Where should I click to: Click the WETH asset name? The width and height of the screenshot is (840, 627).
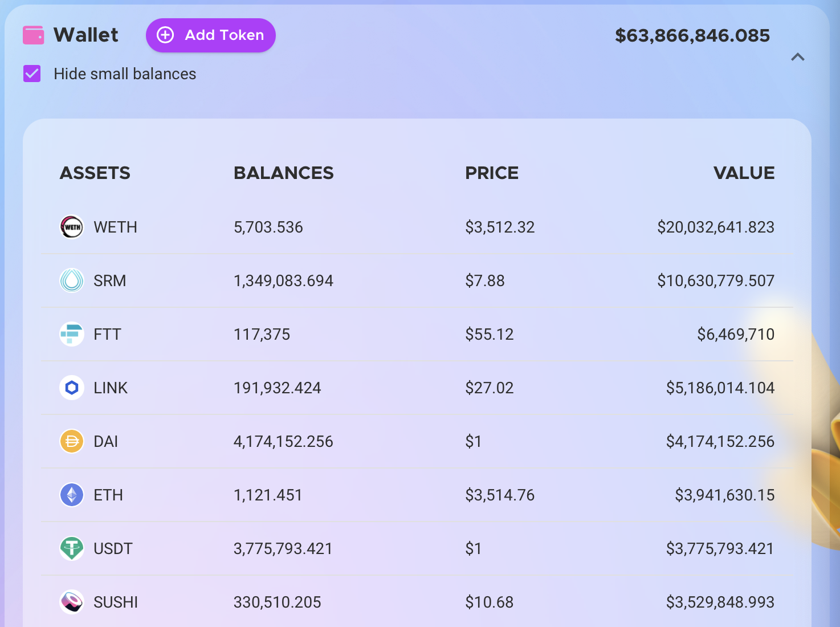pyautogui.click(x=116, y=227)
